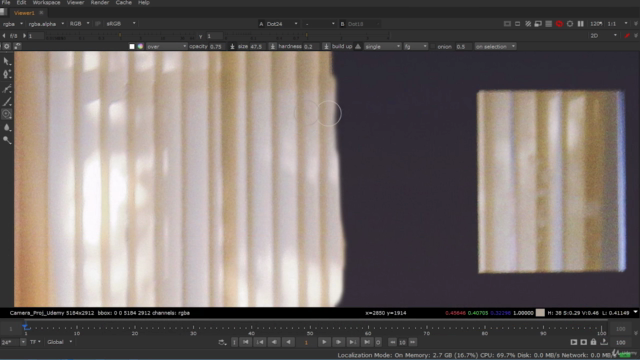
Task: Open the color wheel picker
Action: point(140,47)
